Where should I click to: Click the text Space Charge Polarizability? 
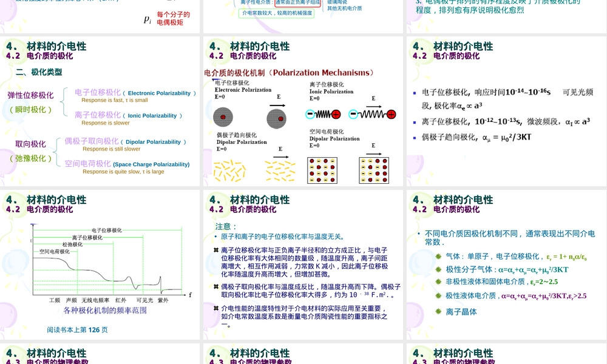(151, 164)
